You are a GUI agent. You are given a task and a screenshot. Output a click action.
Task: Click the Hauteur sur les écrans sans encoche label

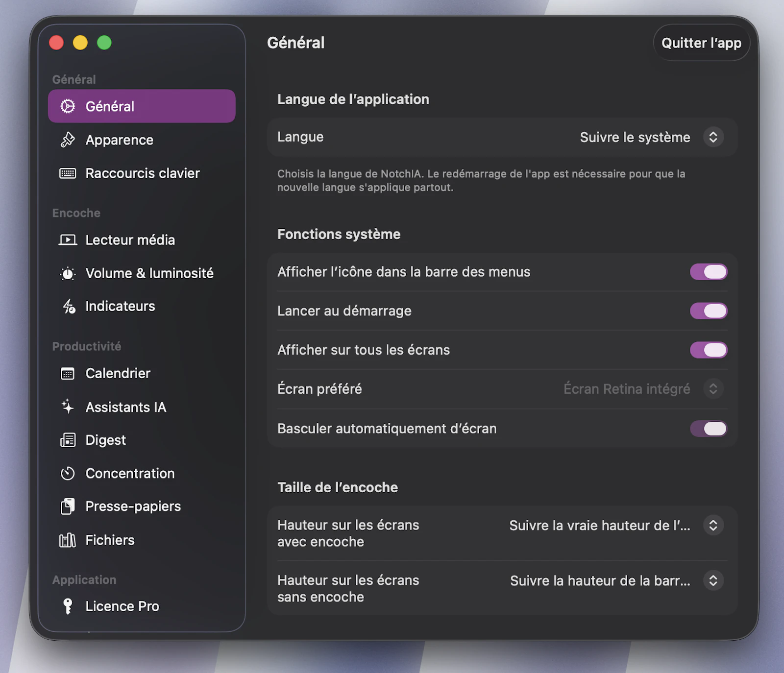(348, 589)
